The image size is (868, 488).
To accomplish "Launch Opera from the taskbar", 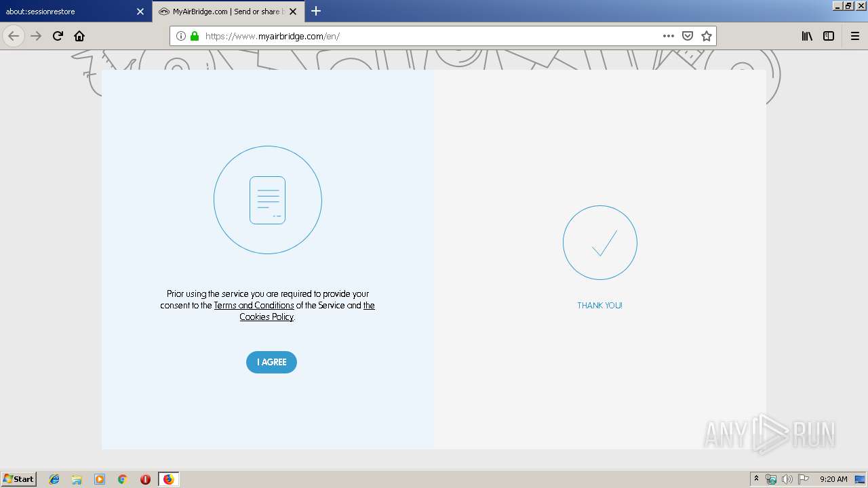I will coord(145,479).
